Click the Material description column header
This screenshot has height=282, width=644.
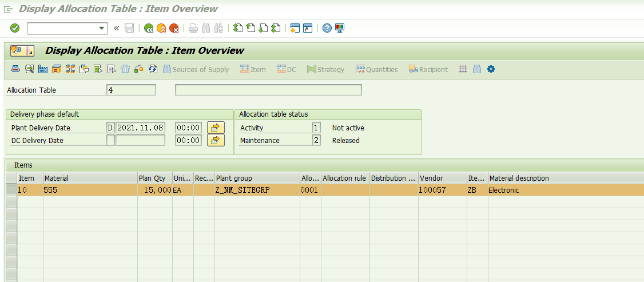[x=566, y=178]
